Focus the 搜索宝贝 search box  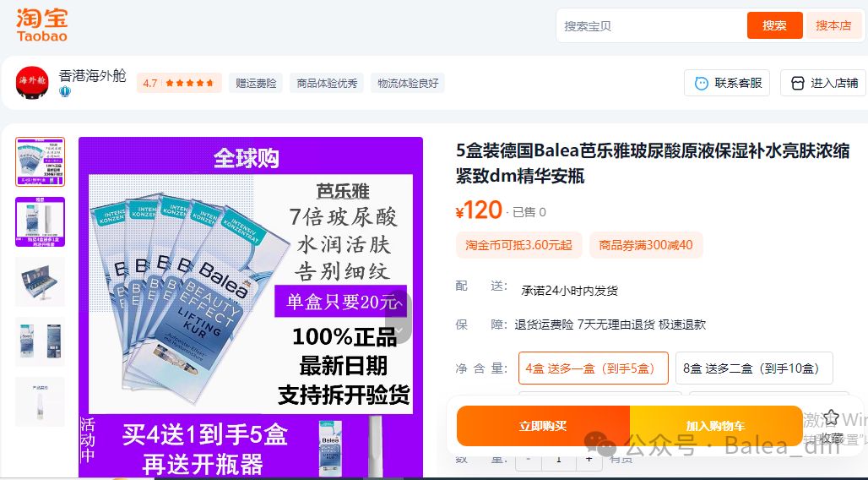pyautogui.click(x=652, y=25)
